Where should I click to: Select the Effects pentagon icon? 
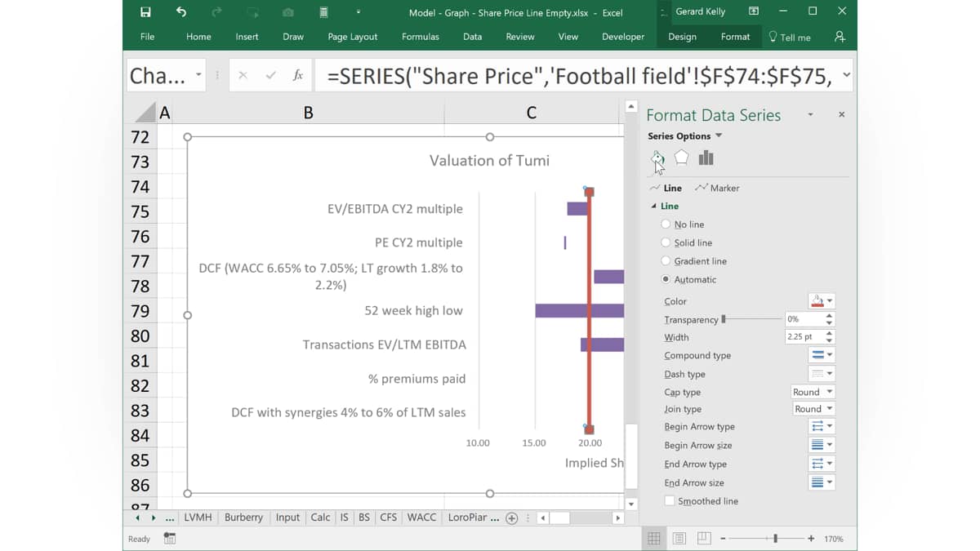tap(681, 158)
